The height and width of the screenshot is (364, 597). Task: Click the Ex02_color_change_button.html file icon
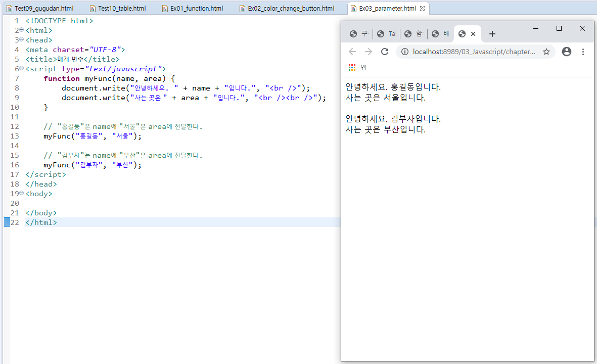pos(242,9)
